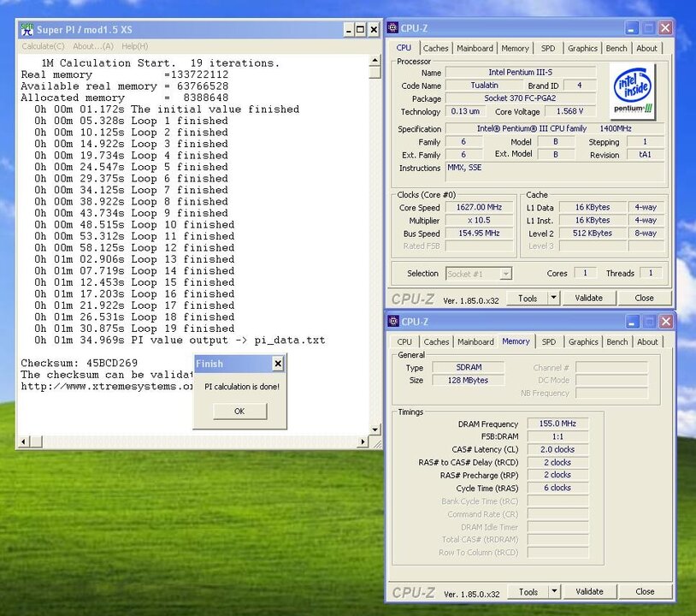The width and height of the screenshot is (696, 616).
Task: Click the Bus Speed value 154.95 MHz
Action: [x=479, y=234]
